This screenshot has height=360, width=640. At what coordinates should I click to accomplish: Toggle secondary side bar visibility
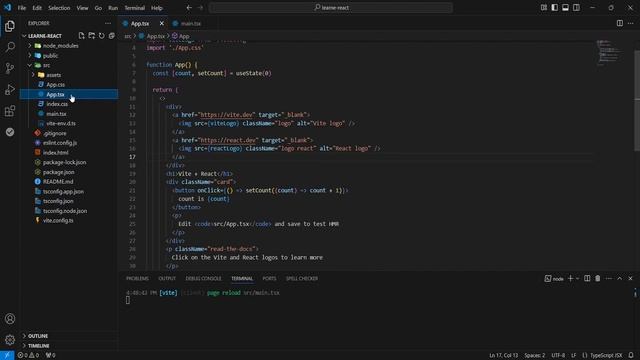[576, 8]
